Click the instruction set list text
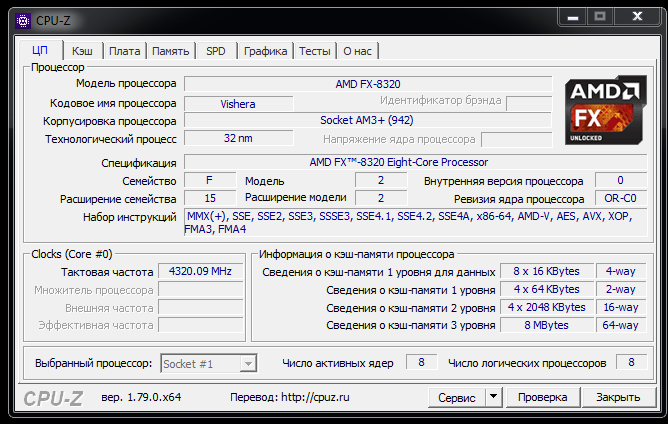The image size is (668, 424). click(415, 222)
